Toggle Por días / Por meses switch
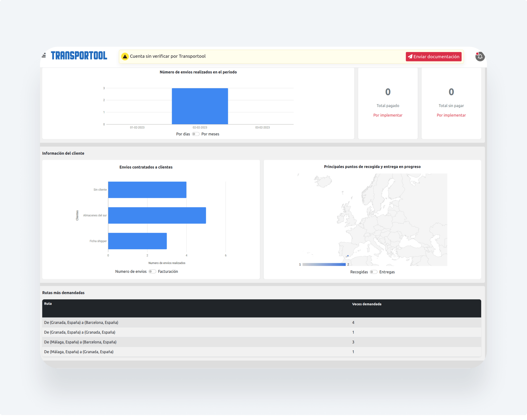This screenshot has width=527, height=420. (x=195, y=134)
